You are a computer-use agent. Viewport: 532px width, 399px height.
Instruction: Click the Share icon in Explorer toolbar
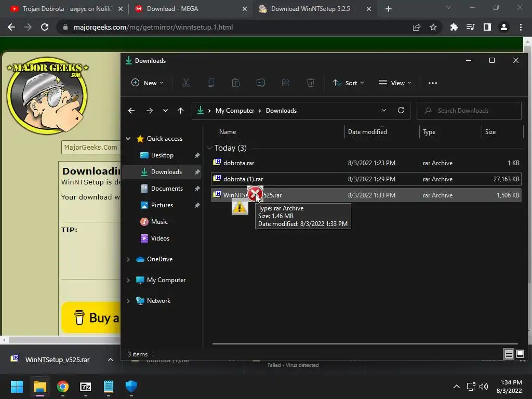pos(286,83)
